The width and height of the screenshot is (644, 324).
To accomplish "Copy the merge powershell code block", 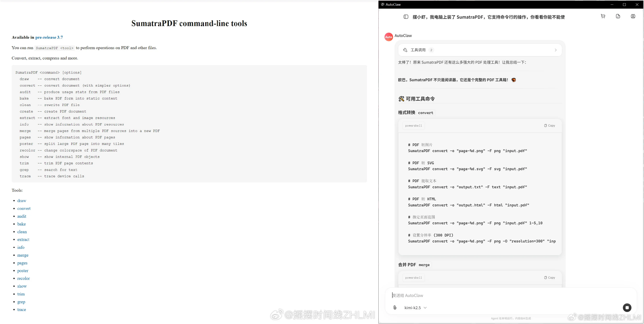I will [550, 277].
